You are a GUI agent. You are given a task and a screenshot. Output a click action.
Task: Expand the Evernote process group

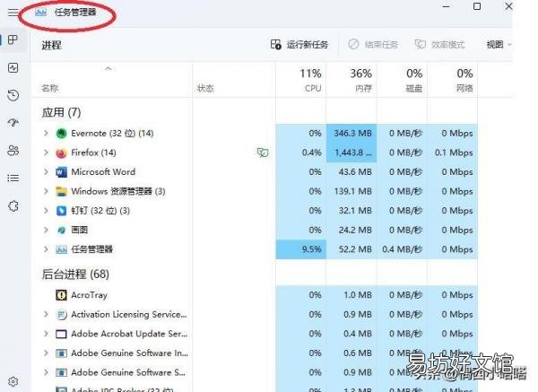(46, 133)
